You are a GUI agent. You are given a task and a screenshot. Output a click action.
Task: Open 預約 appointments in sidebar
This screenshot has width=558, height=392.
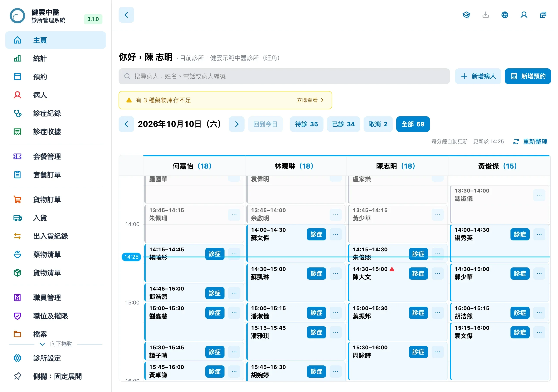coord(55,76)
